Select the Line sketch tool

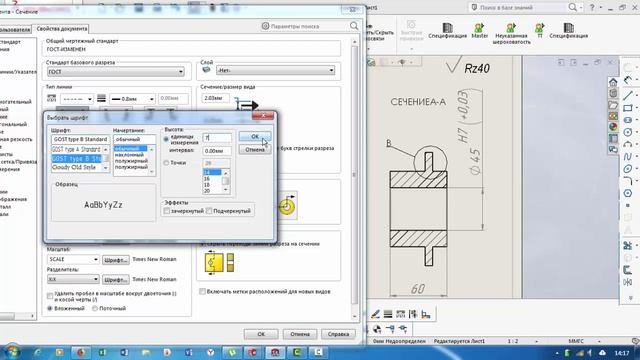[x=628, y=96]
